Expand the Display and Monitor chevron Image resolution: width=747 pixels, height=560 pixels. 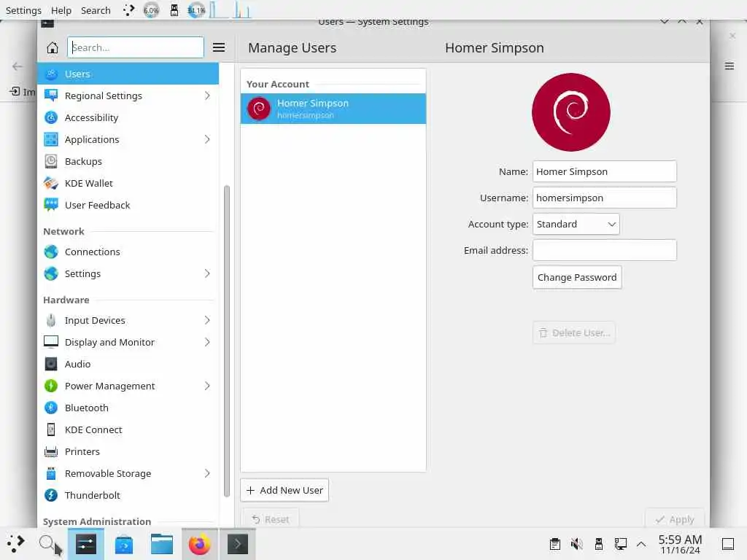(207, 343)
